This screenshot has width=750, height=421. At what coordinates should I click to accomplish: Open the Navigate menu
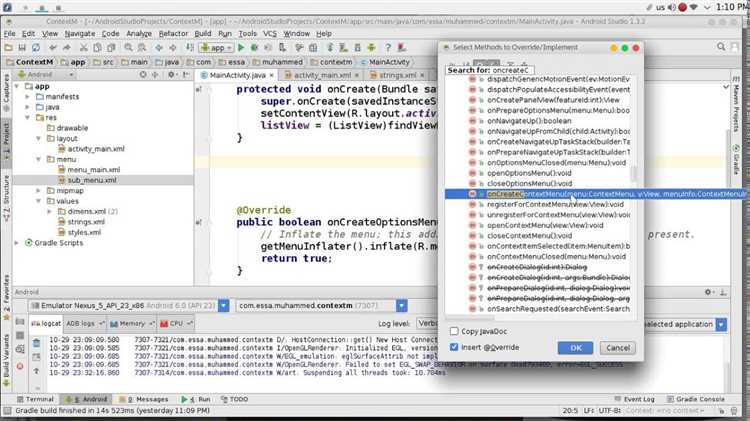[x=80, y=33]
